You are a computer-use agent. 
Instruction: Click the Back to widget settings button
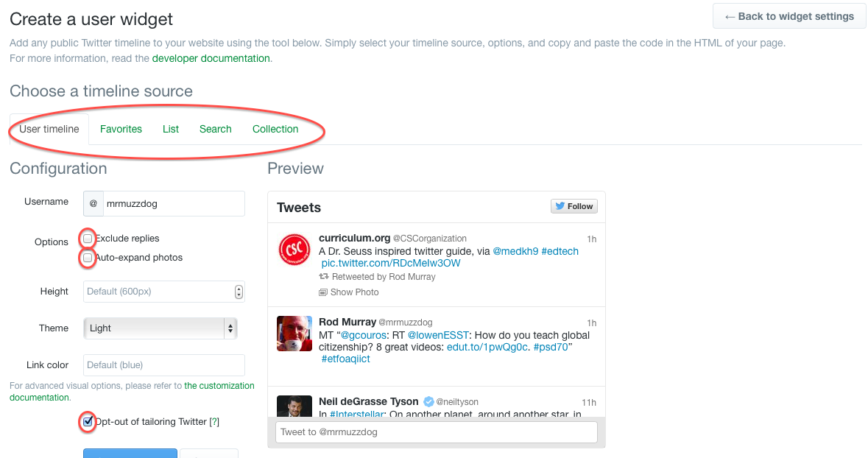[x=788, y=16]
